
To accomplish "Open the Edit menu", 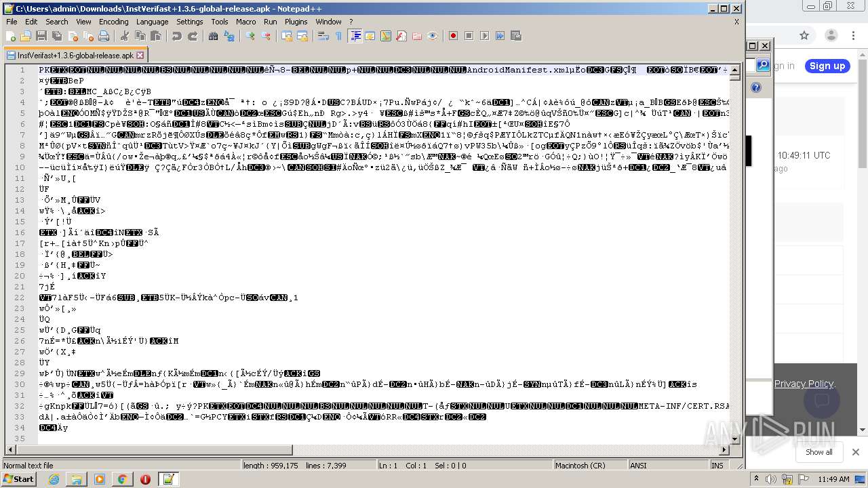I will (x=31, y=22).
